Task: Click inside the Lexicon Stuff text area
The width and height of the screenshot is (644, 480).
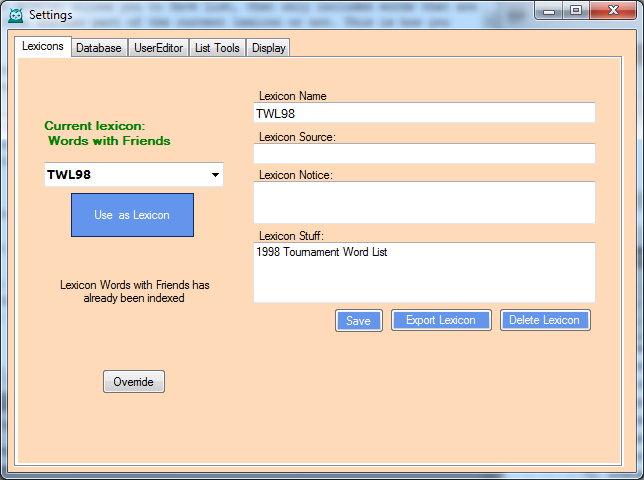Action: [x=424, y=272]
